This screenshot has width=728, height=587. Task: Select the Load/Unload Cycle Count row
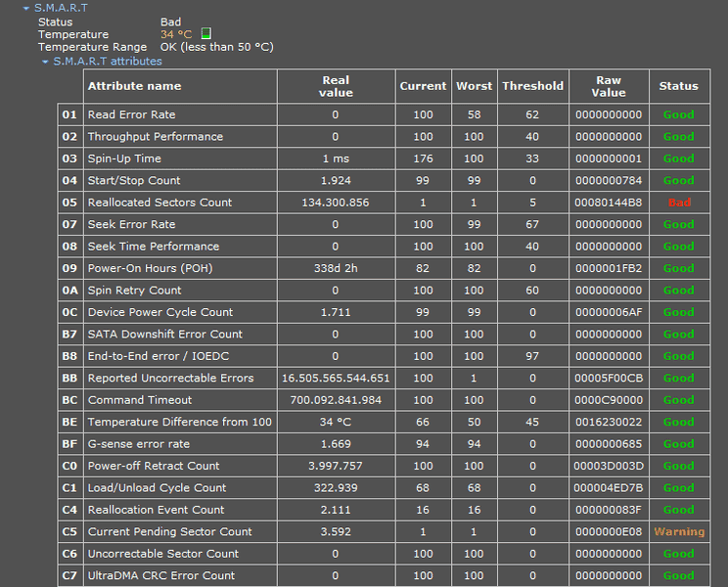[x=157, y=488]
